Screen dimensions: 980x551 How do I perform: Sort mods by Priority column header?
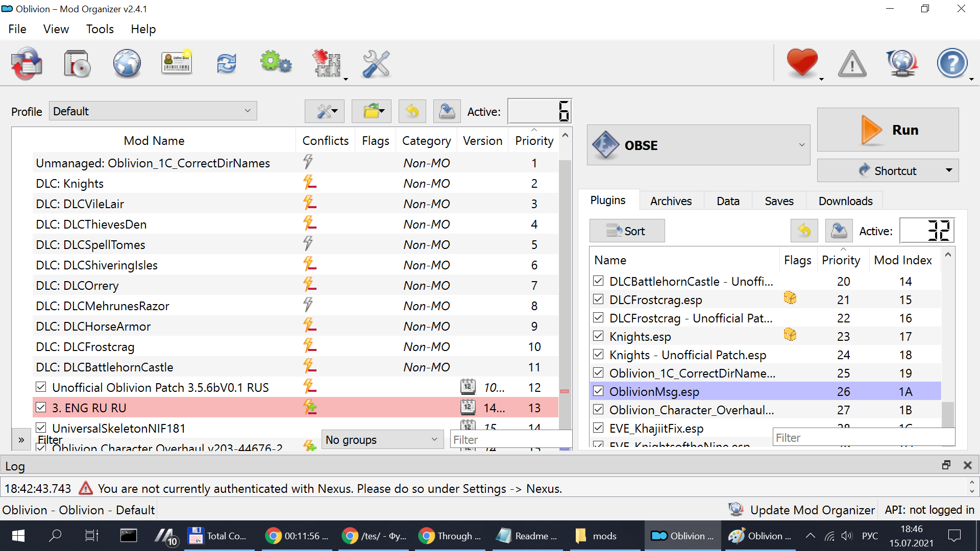click(534, 140)
